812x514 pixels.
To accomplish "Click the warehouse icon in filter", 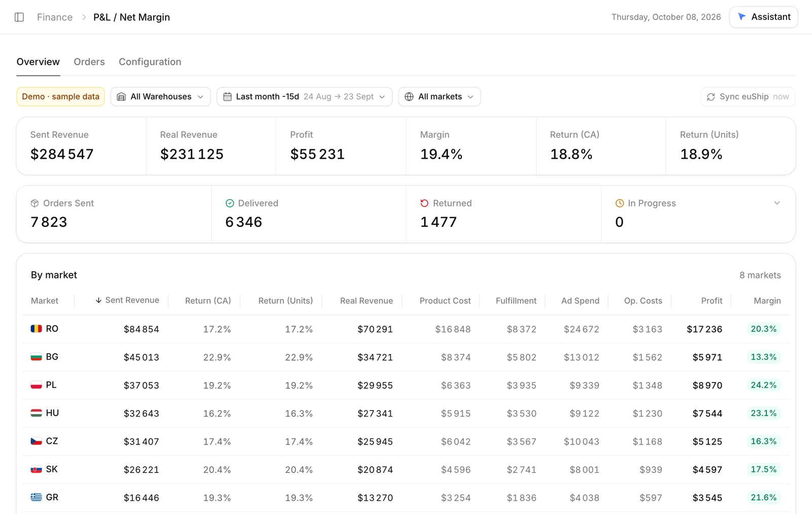I will pos(121,97).
